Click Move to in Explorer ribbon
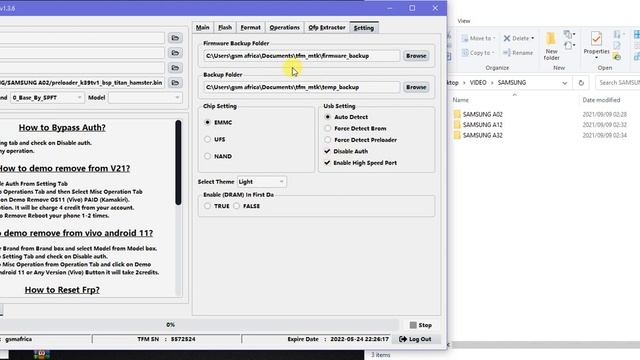 pos(478,38)
